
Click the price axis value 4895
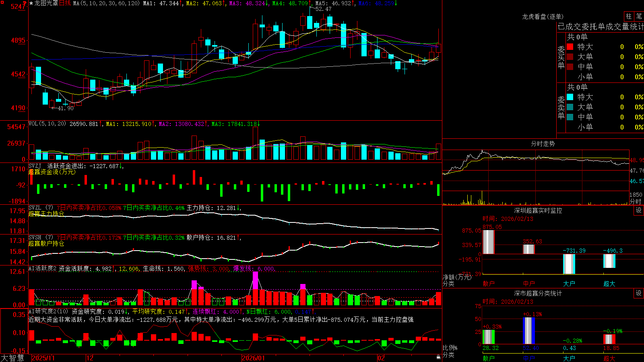18,40
